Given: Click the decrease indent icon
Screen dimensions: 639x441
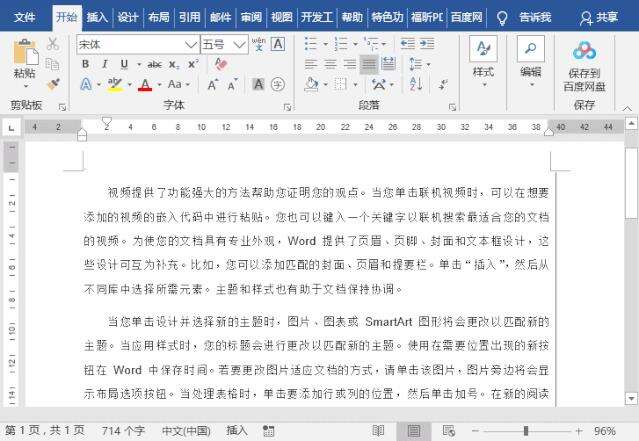Looking at the screenshot, I should (408, 43).
